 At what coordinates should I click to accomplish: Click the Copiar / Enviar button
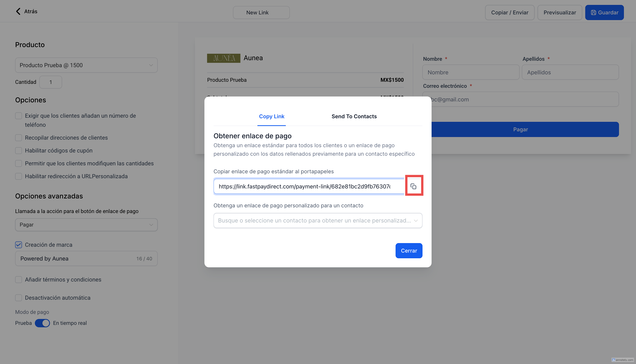tap(509, 12)
